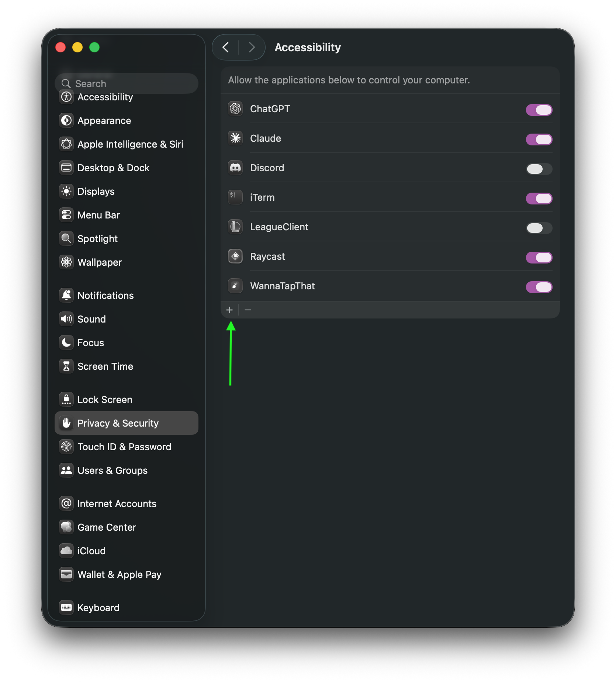Click the Apple Intelligence & Siri icon
The image size is (616, 682).
66,144
